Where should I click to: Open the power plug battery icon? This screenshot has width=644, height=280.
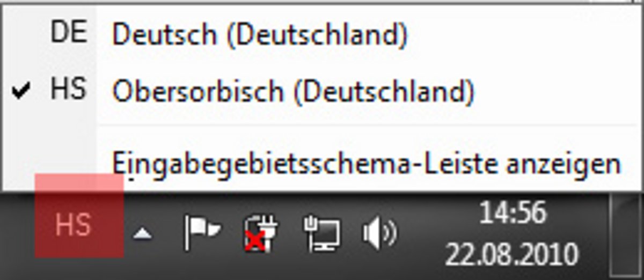coord(259,233)
